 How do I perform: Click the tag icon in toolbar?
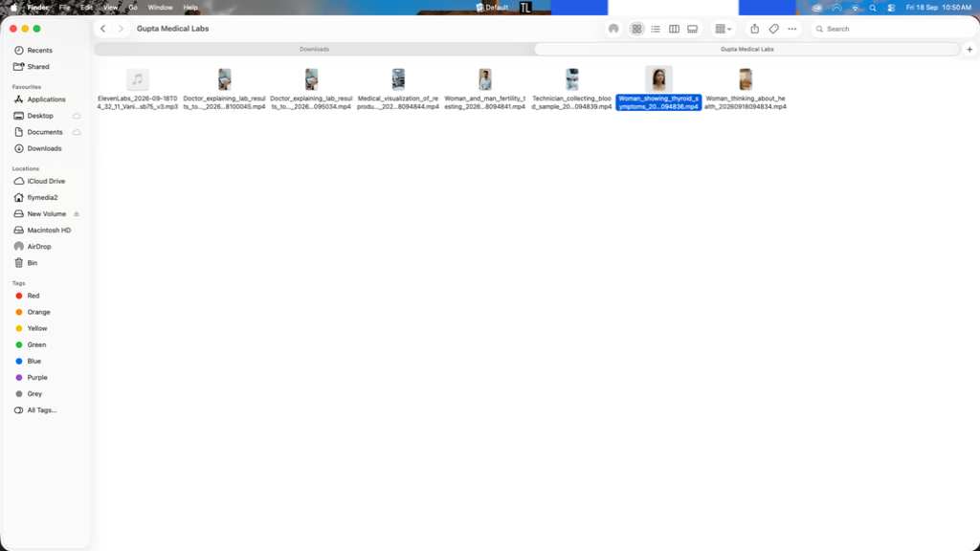773,29
